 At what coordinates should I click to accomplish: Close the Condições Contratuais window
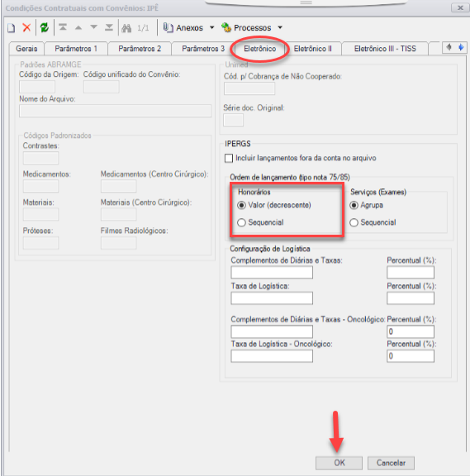(460, 7)
